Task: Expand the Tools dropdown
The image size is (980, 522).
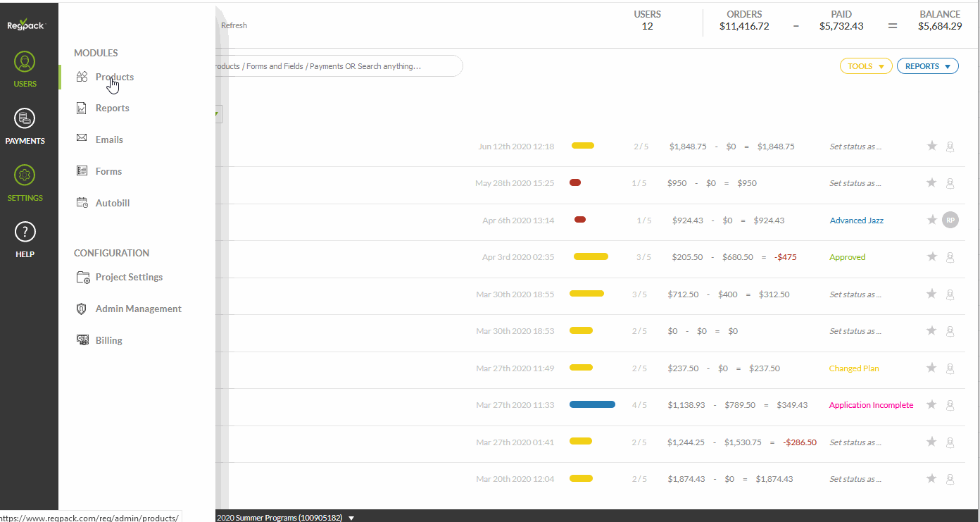Action: pos(865,66)
